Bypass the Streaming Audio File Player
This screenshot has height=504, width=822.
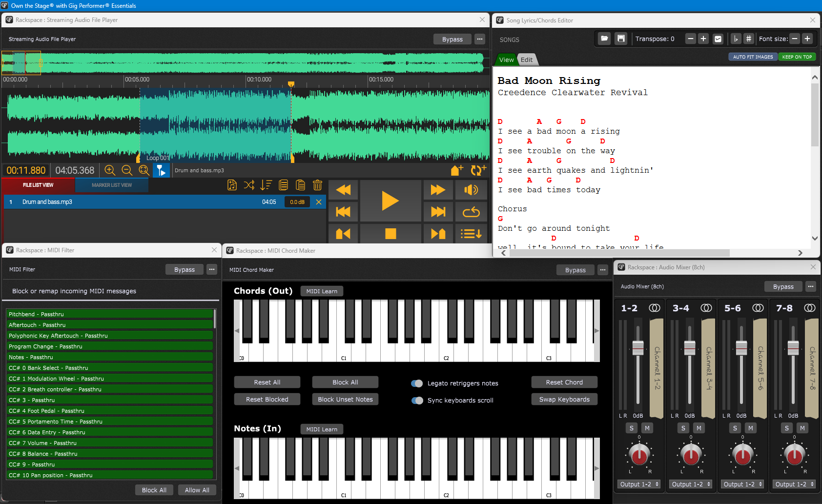click(452, 39)
